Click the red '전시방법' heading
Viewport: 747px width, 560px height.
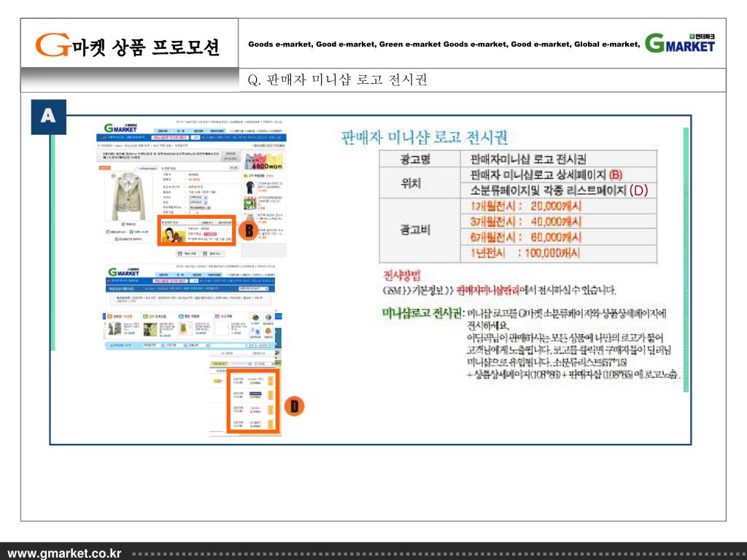pos(402,275)
